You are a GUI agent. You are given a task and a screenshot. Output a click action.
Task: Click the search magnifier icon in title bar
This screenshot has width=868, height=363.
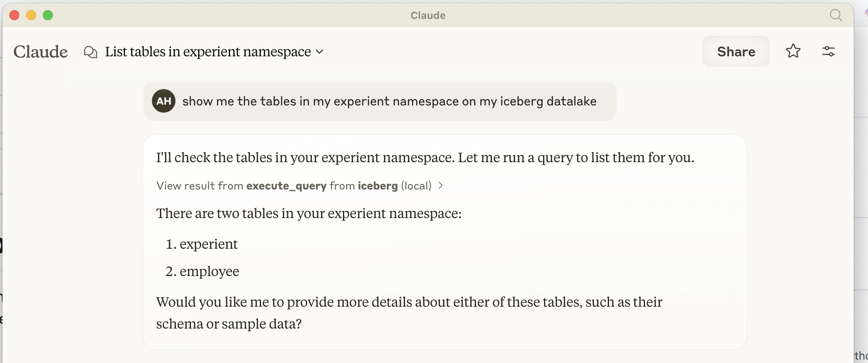pos(836,16)
